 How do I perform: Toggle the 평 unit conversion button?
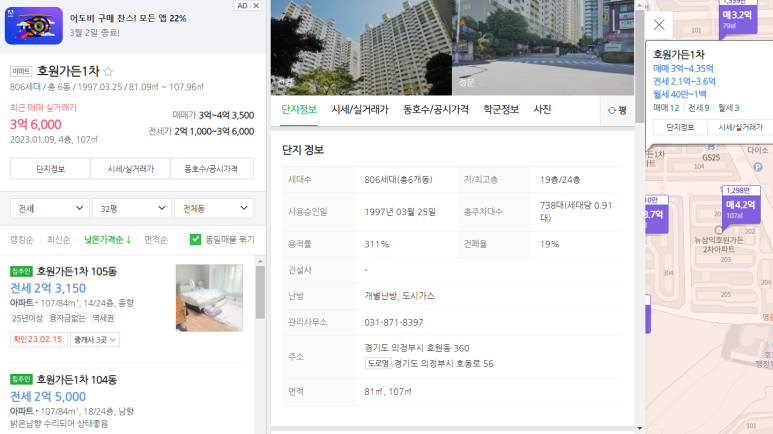pyautogui.click(x=617, y=110)
